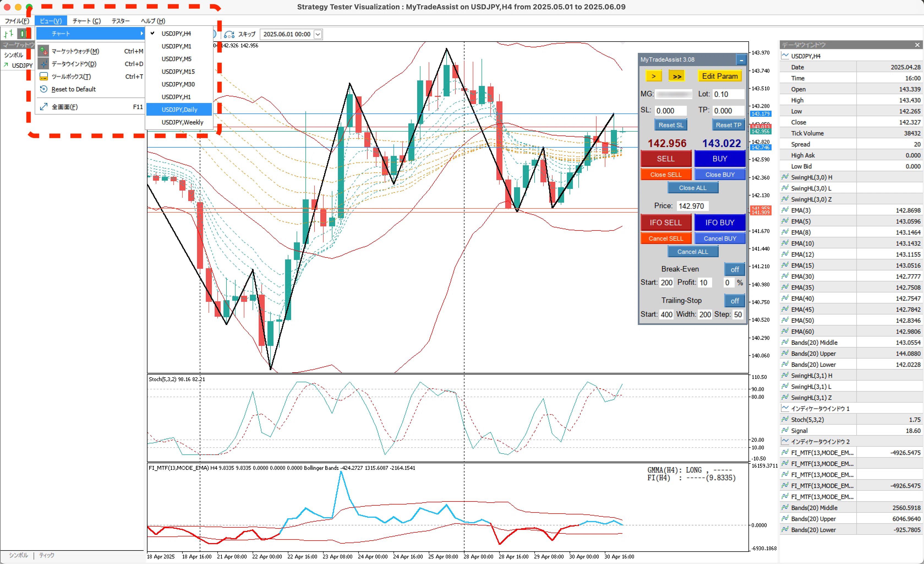Click the Price field showing 142.970
The width and height of the screenshot is (924, 564).
click(693, 206)
